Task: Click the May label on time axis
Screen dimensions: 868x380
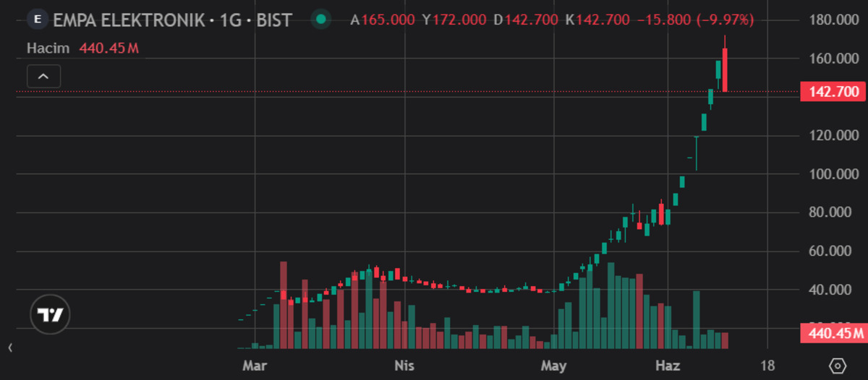Action: tap(553, 366)
